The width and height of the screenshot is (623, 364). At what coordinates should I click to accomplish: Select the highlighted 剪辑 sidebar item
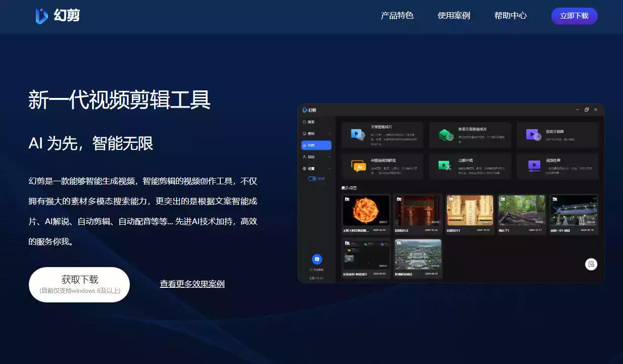pyautogui.click(x=316, y=145)
